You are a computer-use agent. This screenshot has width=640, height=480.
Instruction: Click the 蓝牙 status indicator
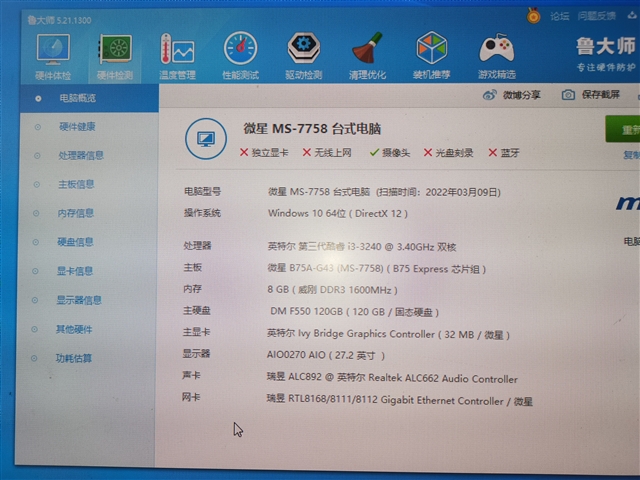(x=504, y=153)
